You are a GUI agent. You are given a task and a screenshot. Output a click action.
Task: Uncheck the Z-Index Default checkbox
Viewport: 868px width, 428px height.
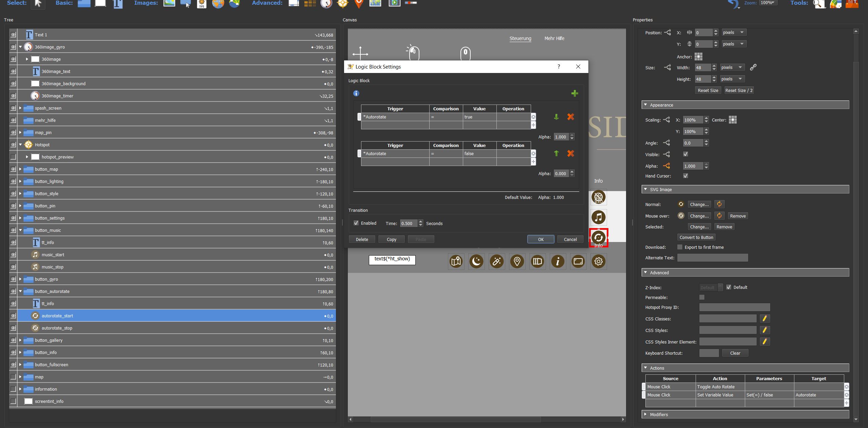pos(729,287)
